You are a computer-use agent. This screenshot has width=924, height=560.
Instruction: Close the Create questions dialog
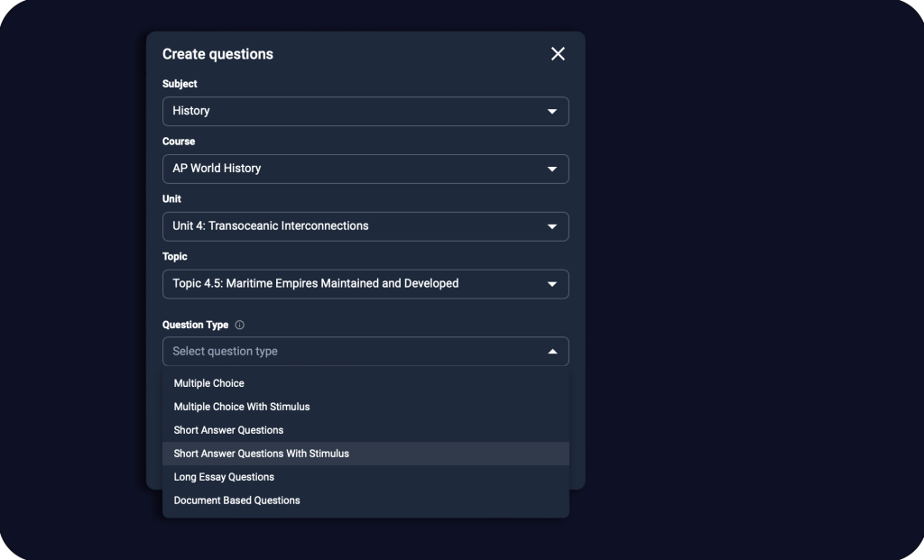tap(558, 54)
